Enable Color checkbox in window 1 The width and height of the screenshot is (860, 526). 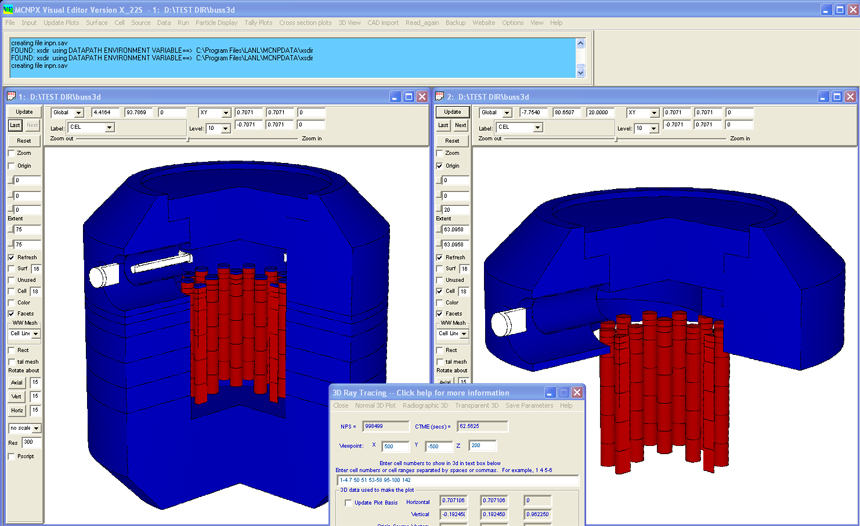12,302
